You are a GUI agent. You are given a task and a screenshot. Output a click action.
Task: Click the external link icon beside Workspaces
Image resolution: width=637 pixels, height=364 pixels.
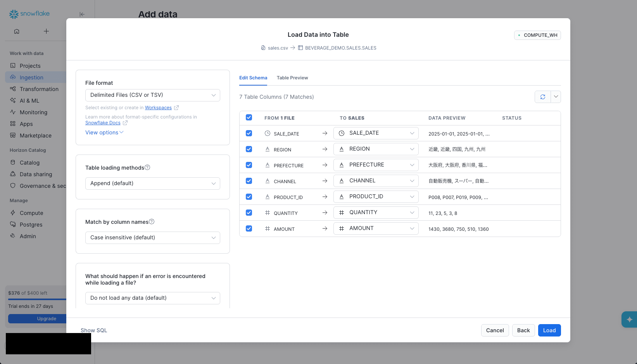pos(176,108)
